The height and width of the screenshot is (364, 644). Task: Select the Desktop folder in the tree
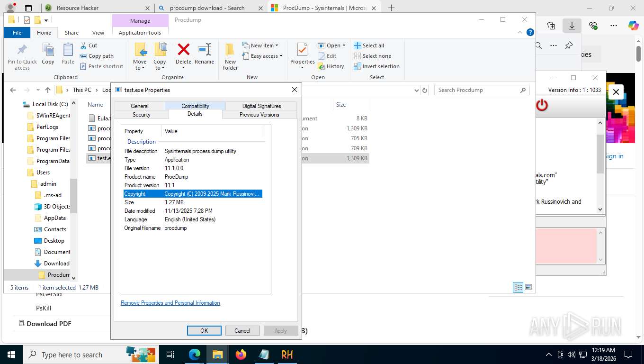(x=54, y=241)
